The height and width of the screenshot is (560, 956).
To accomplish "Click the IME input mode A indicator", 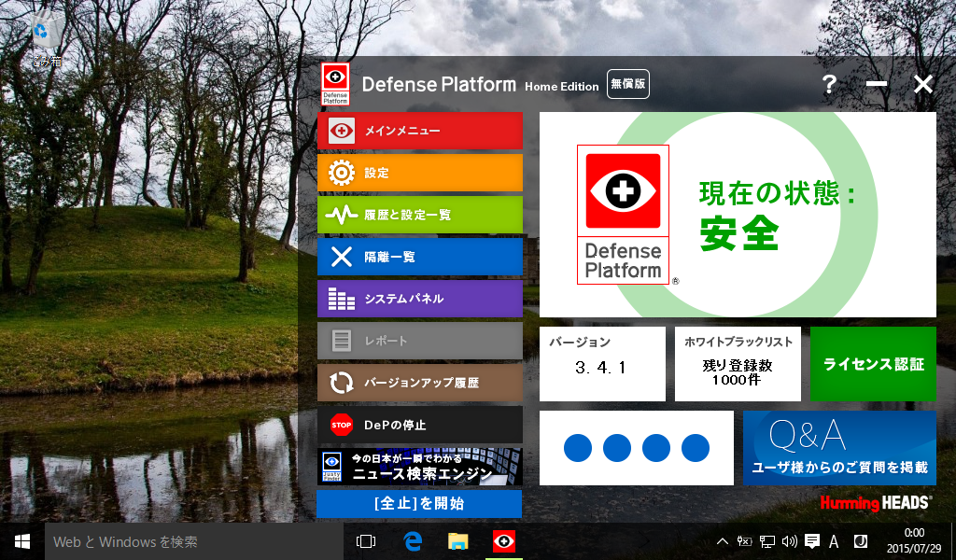I will click(834, 541).
